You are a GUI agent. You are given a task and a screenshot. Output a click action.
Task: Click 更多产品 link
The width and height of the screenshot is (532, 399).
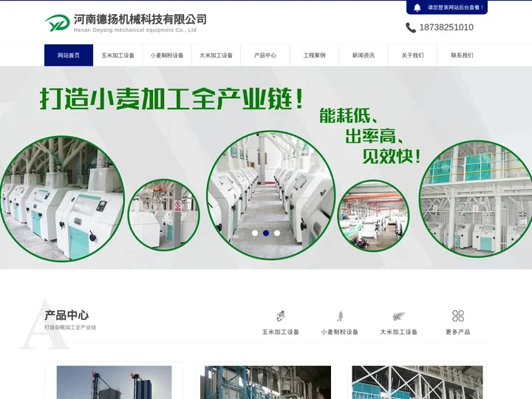click(458, 332)
